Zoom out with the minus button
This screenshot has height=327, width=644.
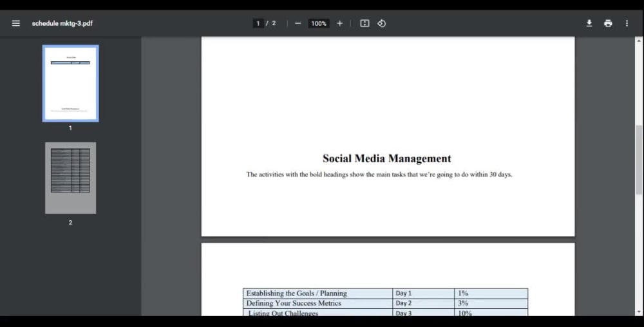click(298, 23)
